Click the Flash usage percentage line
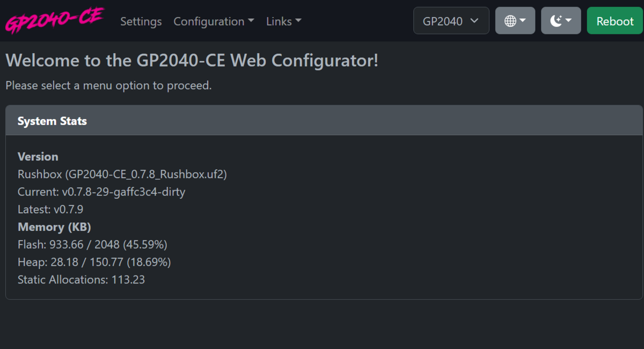 tap(92, 245)
